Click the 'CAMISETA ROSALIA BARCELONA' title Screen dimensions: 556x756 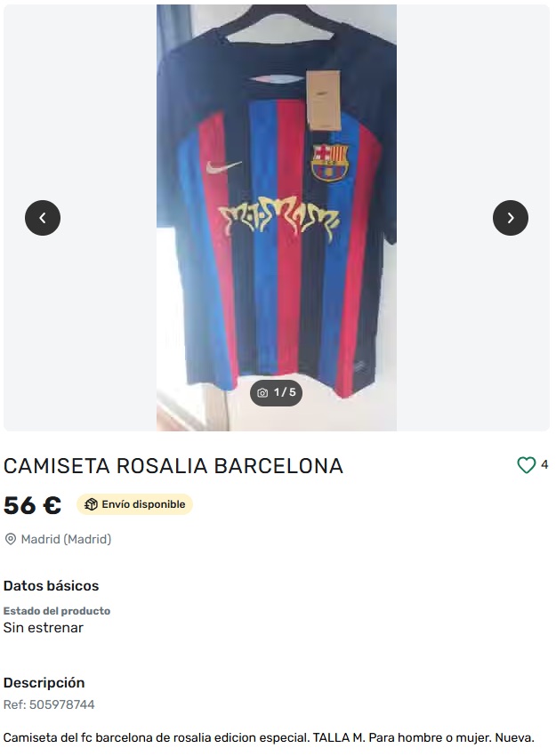[x=173, y=466]
